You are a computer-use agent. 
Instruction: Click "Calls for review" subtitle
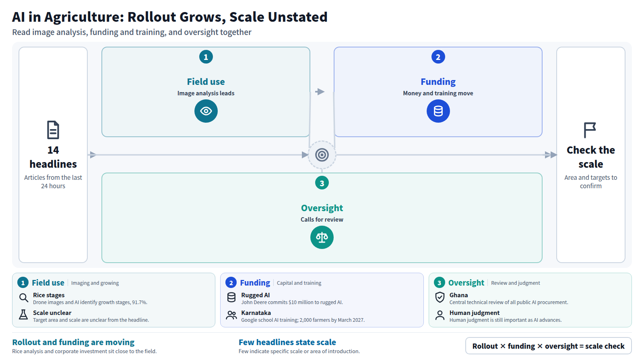pos(322,220)
